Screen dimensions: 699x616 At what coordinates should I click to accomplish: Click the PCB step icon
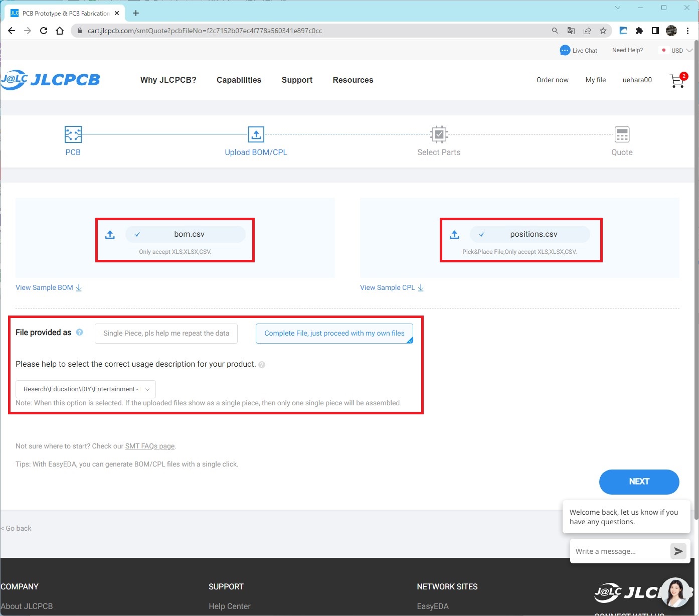tap(73, 134)
